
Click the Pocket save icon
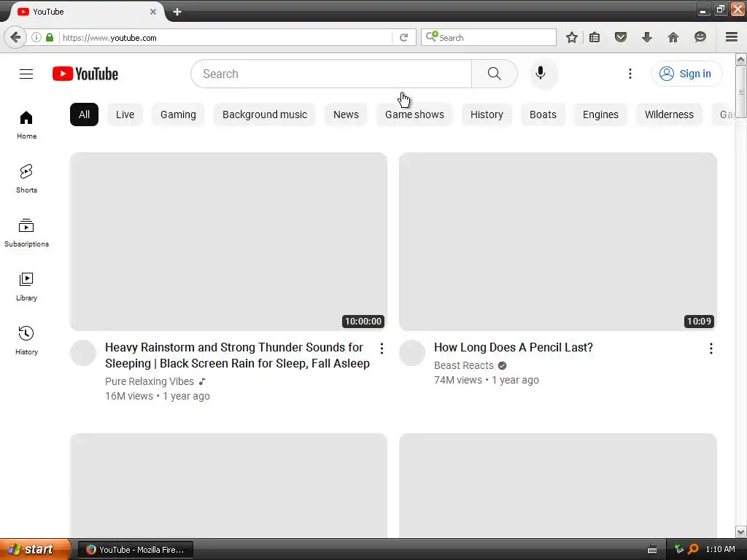(x=620, y=37)
